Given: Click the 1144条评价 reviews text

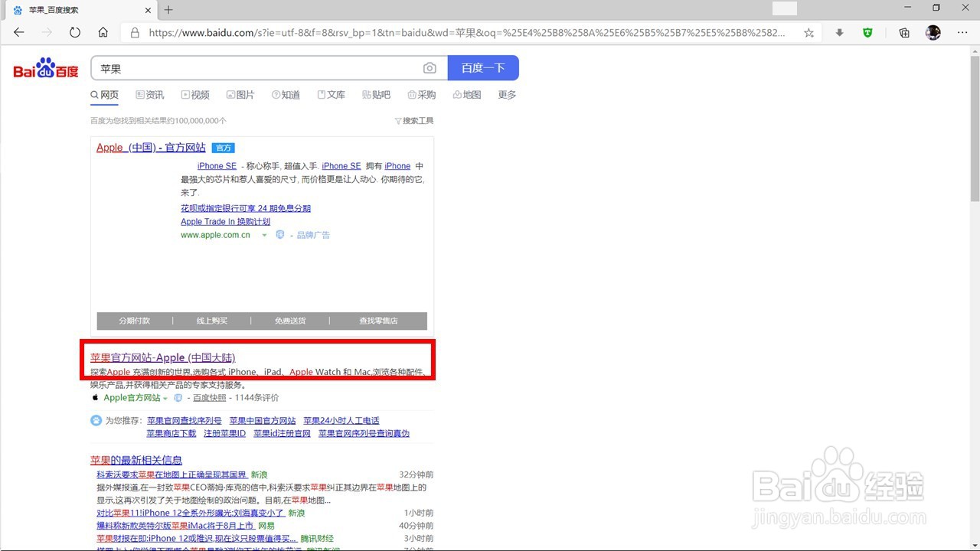Looking at the screenshot, I should pos(256,398).
